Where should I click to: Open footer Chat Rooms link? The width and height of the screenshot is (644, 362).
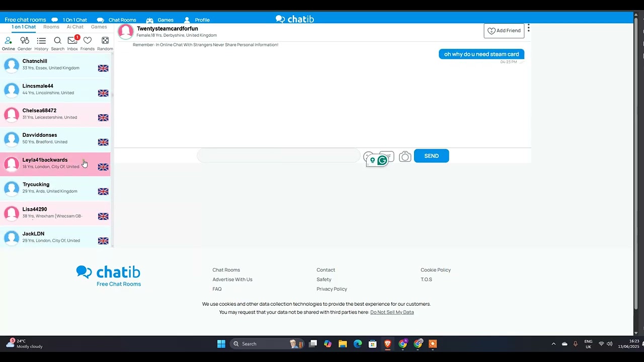click(x=226, y=270)
